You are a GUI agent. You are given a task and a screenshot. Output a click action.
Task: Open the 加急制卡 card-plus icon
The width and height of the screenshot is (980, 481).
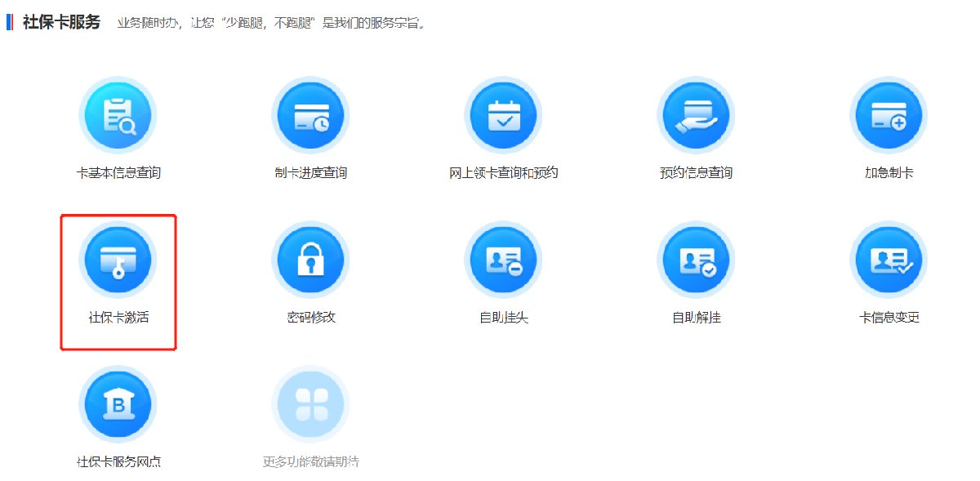pyautogui.click(x=889, y=115)
